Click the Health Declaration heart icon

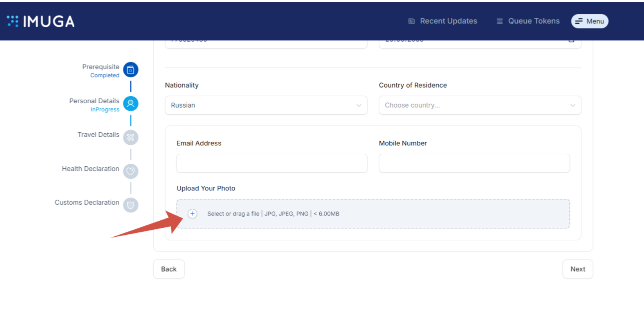(131, 171)
